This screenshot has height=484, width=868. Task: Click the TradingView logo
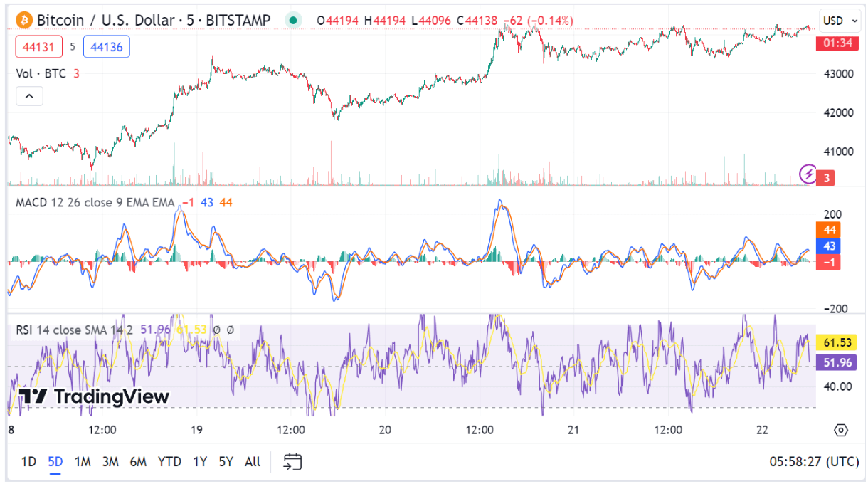(93, 396)
